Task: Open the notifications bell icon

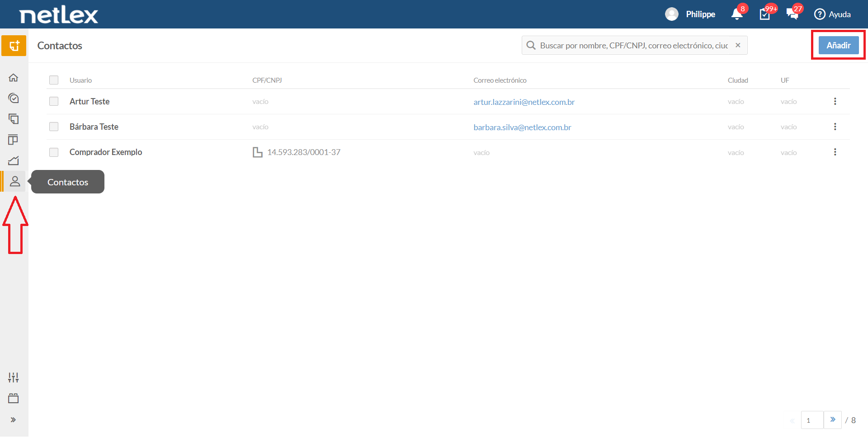Action: (x=737, y=14)
